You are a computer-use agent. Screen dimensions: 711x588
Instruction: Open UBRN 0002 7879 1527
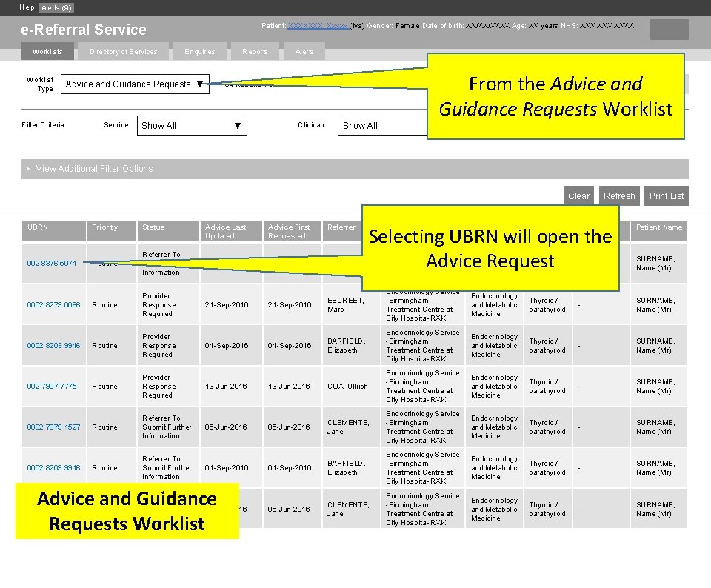(x=53, y=427)
